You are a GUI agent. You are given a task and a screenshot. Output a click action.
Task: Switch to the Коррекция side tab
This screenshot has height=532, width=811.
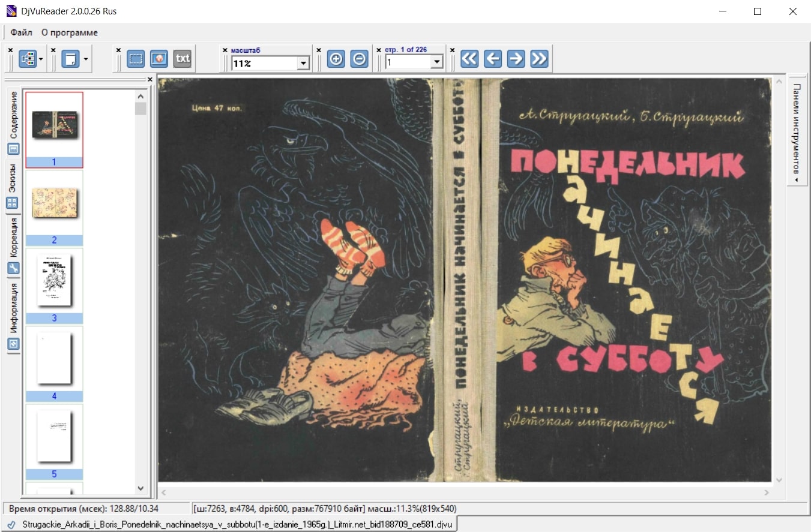13,245
